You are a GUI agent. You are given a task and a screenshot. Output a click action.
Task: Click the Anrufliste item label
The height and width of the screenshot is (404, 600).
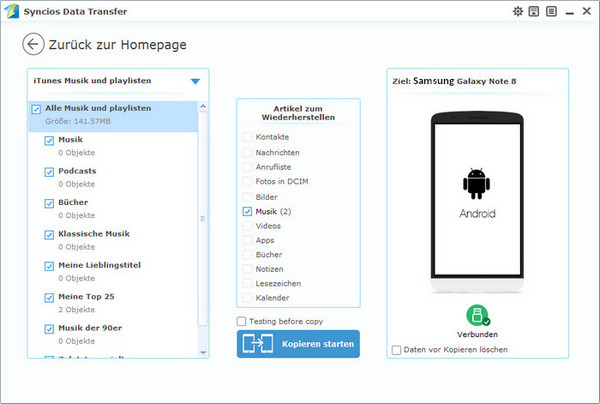(273, 167)
